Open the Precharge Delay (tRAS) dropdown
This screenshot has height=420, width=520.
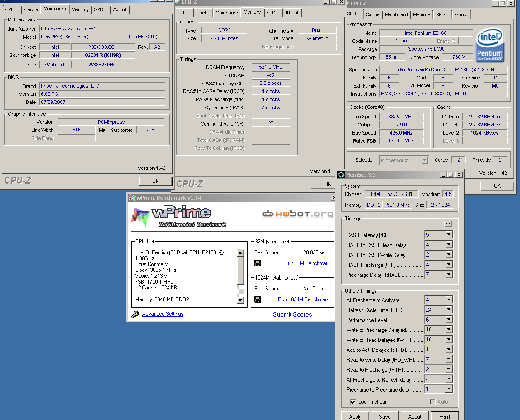449,275
